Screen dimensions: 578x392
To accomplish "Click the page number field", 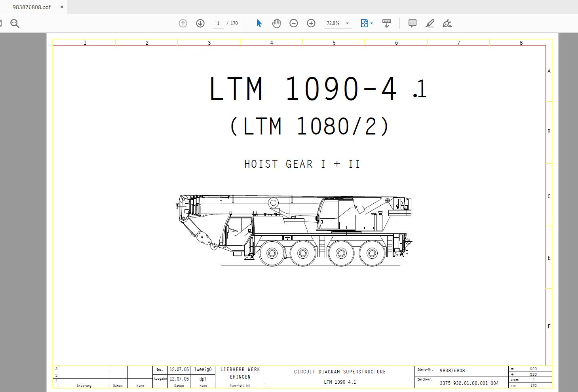I will (x=218, y=23).
